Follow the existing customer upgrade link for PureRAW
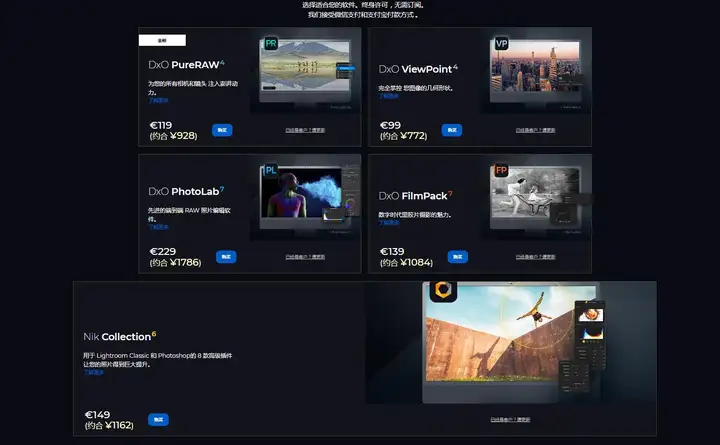The image size is (720, 445). [x=305, y=130]
